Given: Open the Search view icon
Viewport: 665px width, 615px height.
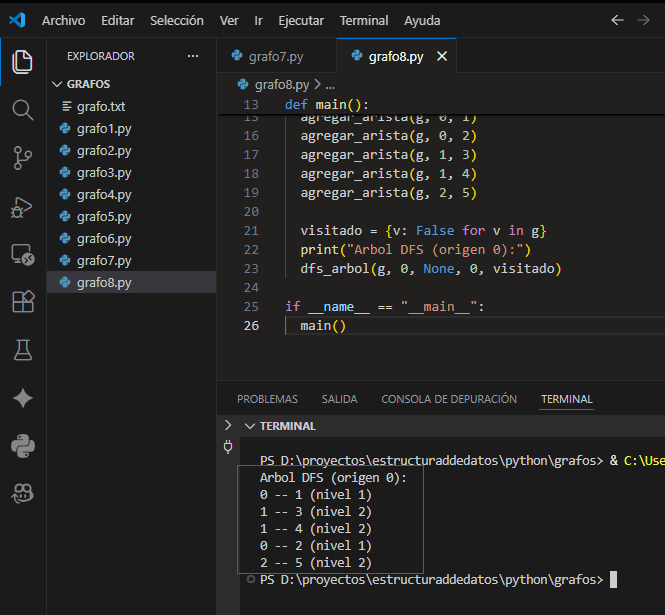Looking at the screenshot, I should (22, 109).
